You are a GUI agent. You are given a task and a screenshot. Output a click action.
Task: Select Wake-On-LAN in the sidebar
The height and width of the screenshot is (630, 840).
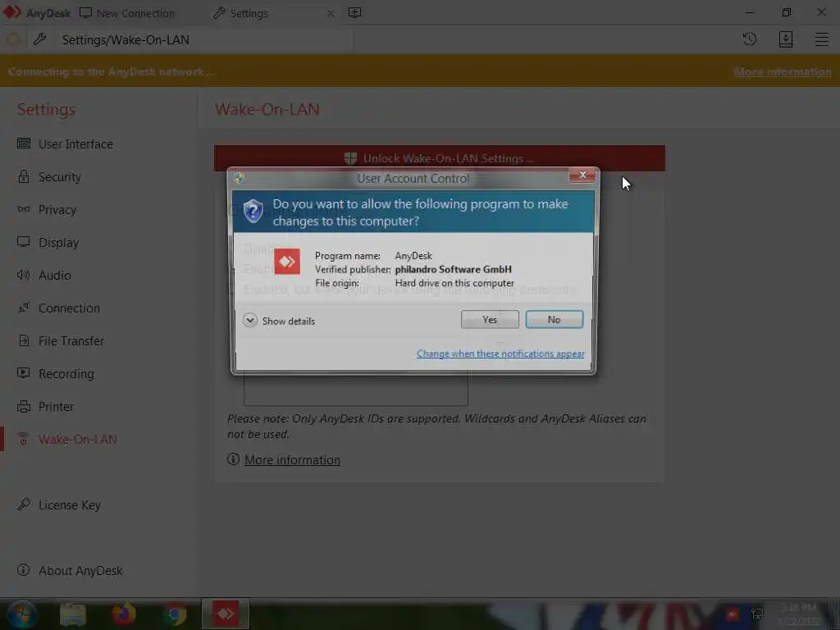[78, 440]
